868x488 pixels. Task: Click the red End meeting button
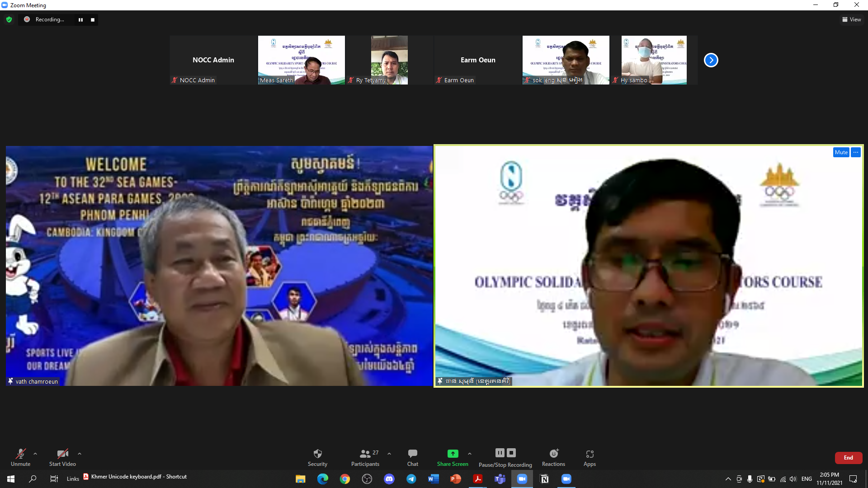point(848,458)
